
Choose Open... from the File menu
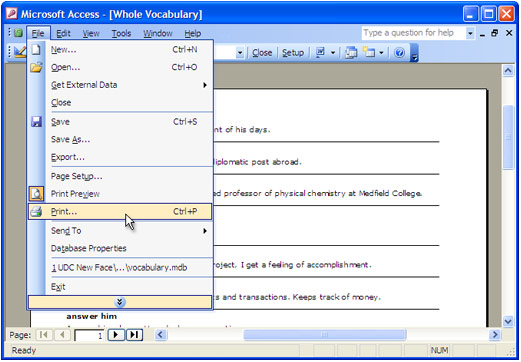click(x=120, y=67)
